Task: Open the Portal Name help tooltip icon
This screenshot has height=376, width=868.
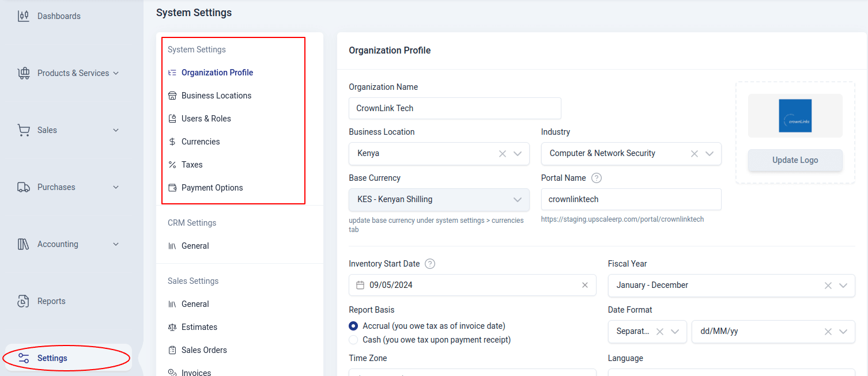Action: click(597, 177)
